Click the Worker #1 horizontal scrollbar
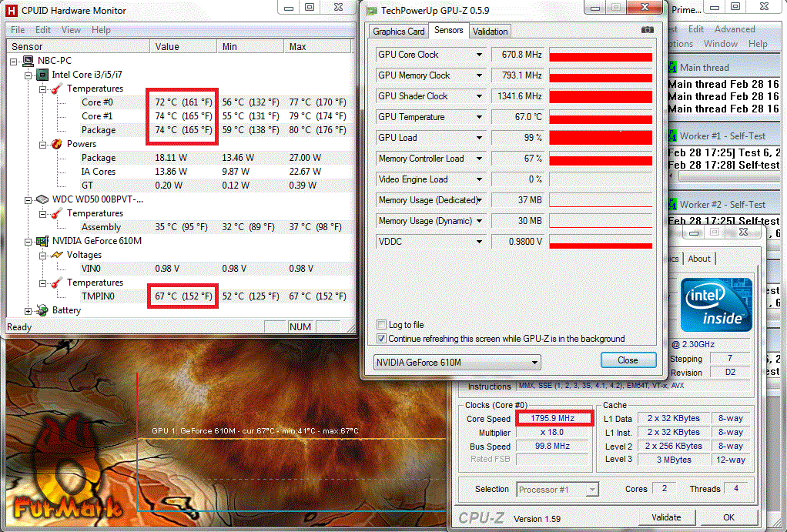The image size is (787, 532). (x=725, y=176)
